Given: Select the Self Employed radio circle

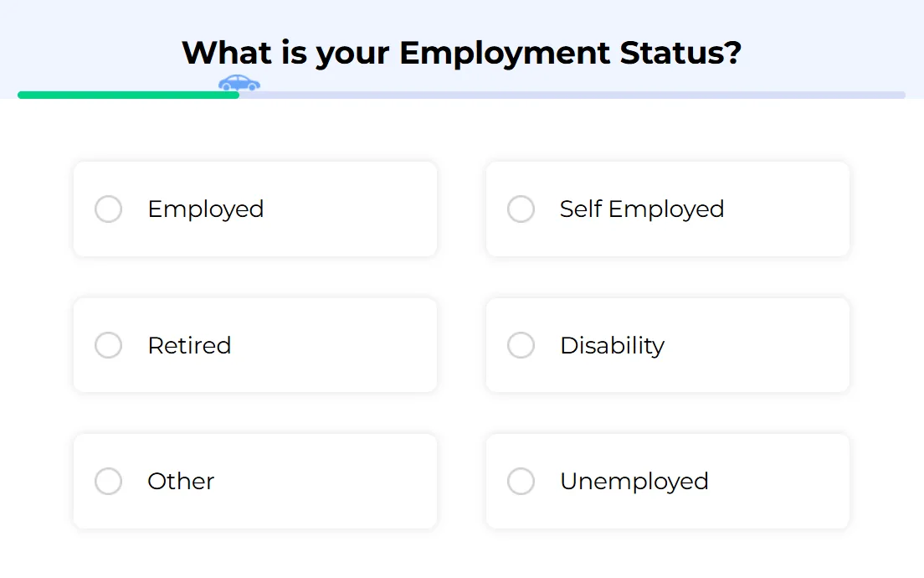Looking at the screenshot, I should pos(521,209).
